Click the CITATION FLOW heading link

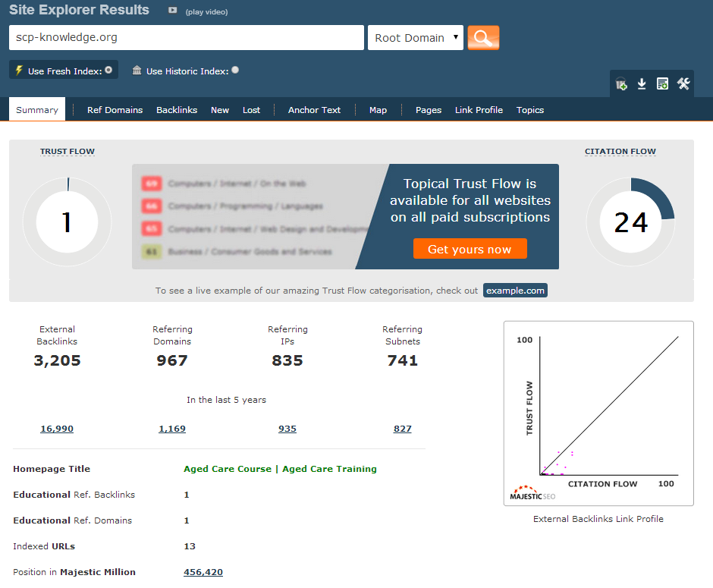[x=620, y=152]
